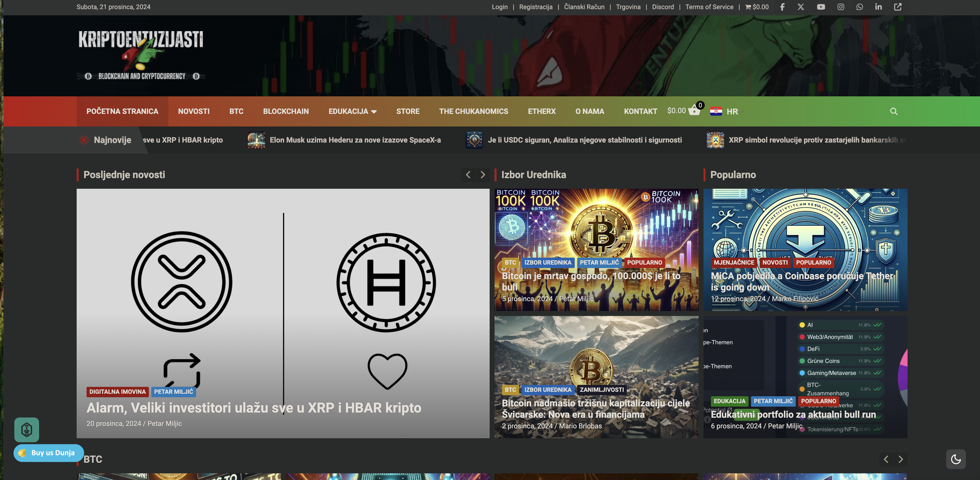Toggle dark mode moon button
The width and height of the screenshot is (980, 480).
point(956,459)
